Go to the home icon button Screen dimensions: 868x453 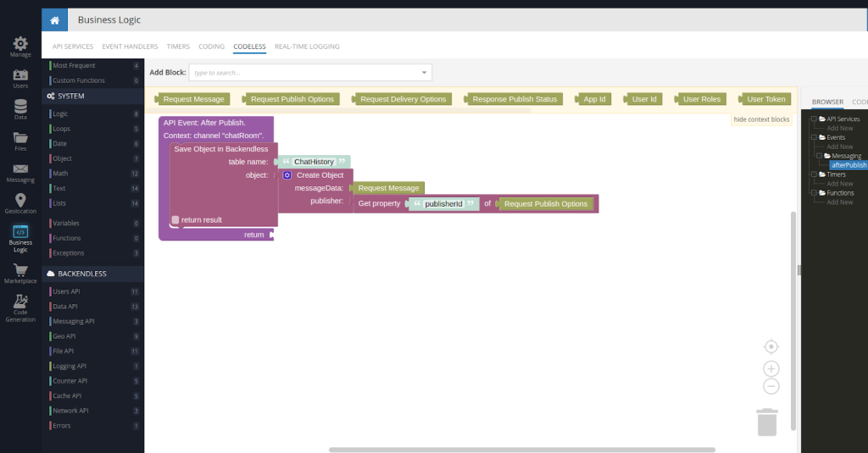[x=54, y=20]
